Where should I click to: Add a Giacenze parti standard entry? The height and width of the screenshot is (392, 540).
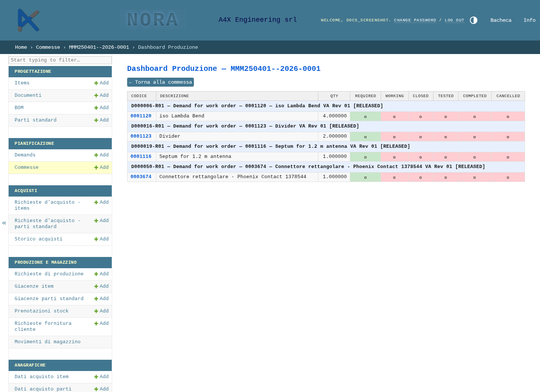click(x=101, y=299)
